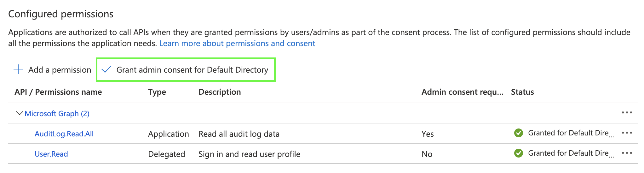Click the Description column header

click(220, 92)
